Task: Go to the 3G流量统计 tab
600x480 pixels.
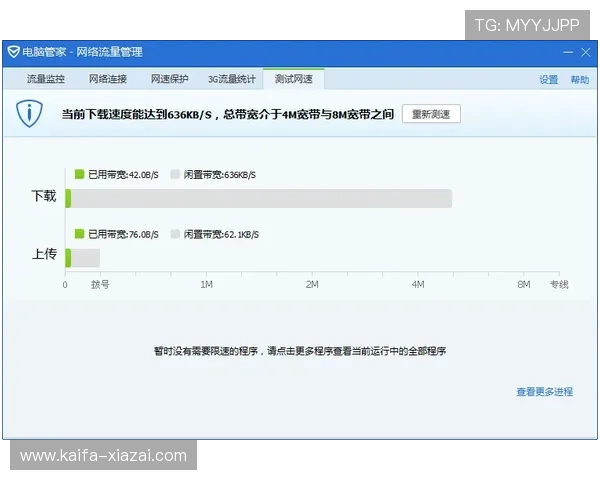Action: pos(232,79)
